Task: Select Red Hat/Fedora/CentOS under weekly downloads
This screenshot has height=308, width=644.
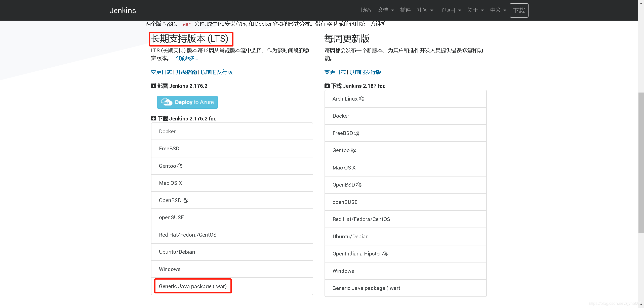Action: coord(406,219)
